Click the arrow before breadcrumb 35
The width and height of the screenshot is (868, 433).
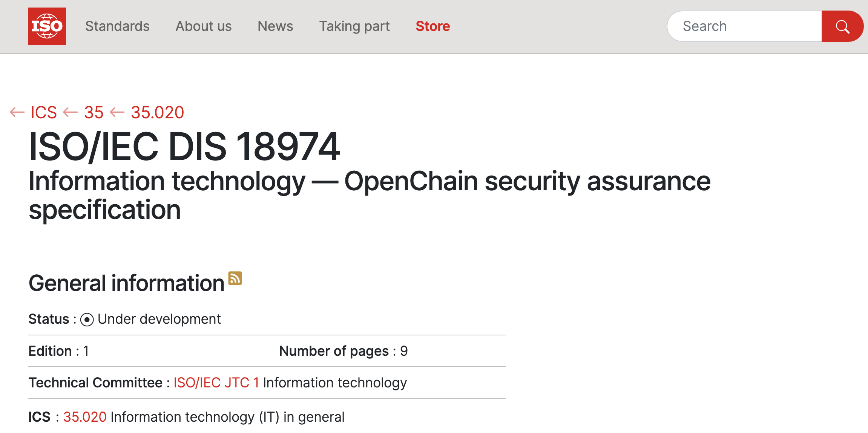coord(71,112)
